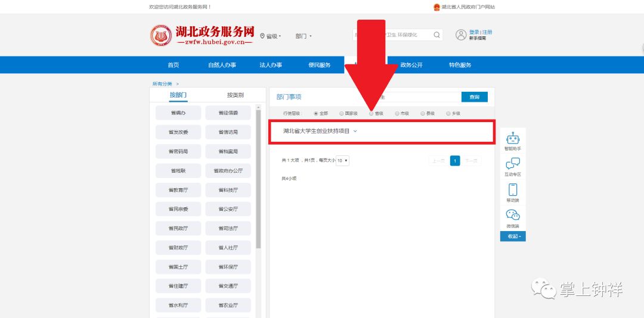Select the 省科技厅 department button
This screenshot has width=644, height=318.
pyautogui.click(x=228, y=190)
